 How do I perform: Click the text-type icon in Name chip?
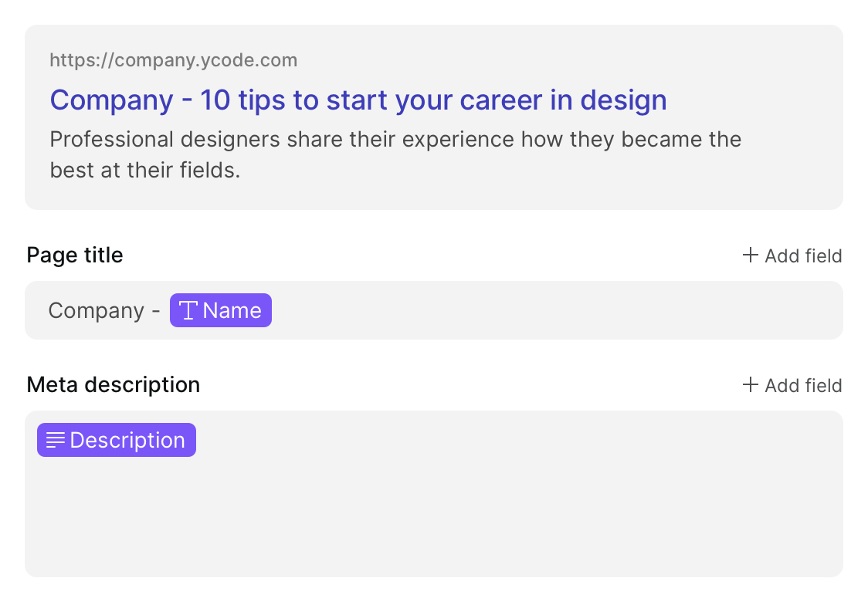pos(188,310)
